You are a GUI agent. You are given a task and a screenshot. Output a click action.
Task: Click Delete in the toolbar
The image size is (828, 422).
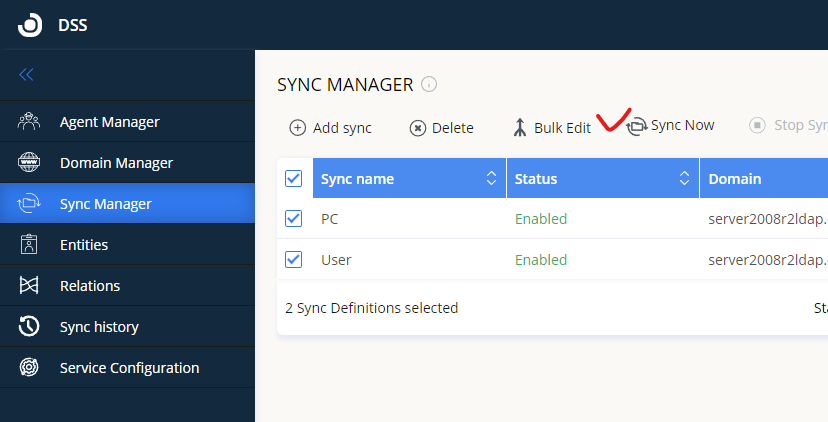[441, 127]
